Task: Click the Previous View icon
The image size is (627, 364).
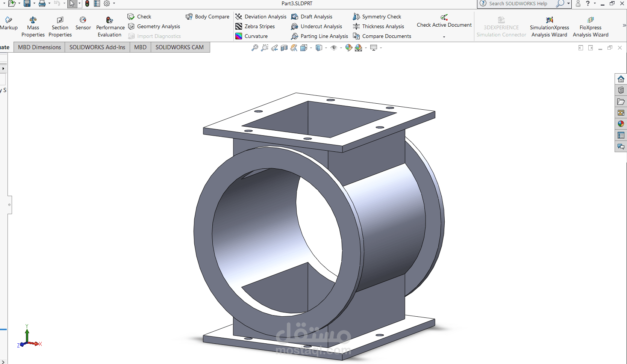Action: pyautogui.click(x=274, y=48)
